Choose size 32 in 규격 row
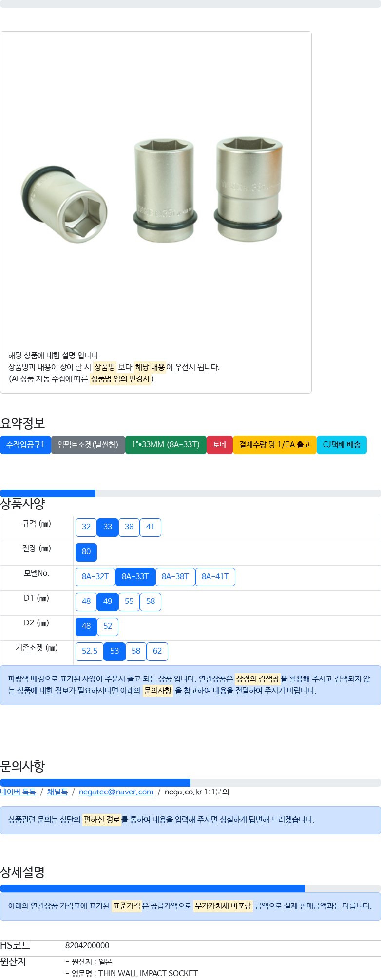 coord(86,527)
